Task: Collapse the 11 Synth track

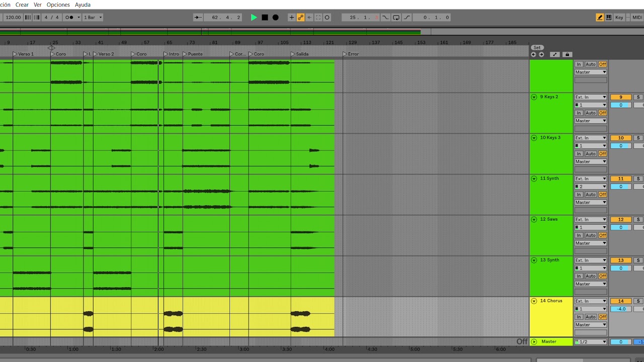Action: pos(534,178)
